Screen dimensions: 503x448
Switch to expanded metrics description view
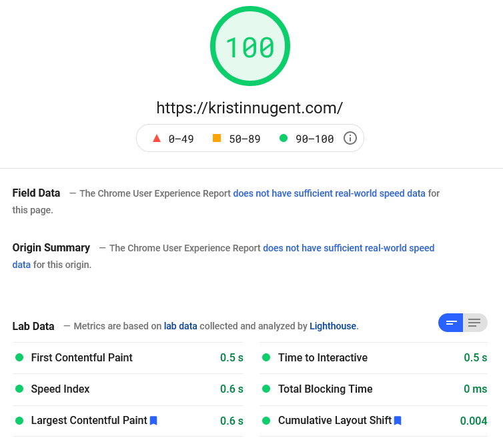[474, 323]
